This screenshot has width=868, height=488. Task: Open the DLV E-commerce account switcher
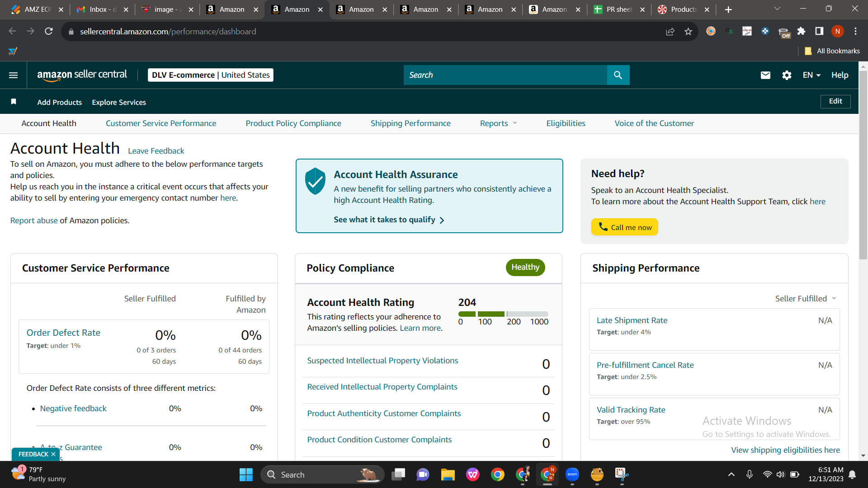pos(211,75)
